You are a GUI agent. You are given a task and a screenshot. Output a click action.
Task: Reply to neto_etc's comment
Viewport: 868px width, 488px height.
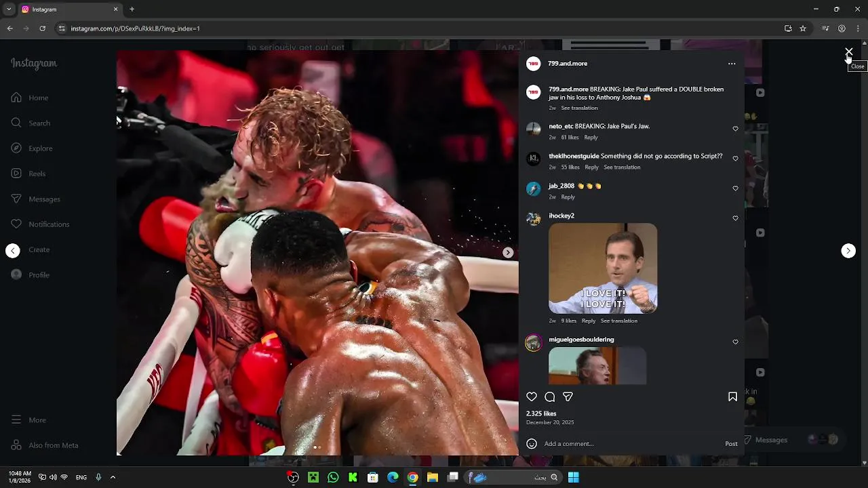tap(591, 138)
